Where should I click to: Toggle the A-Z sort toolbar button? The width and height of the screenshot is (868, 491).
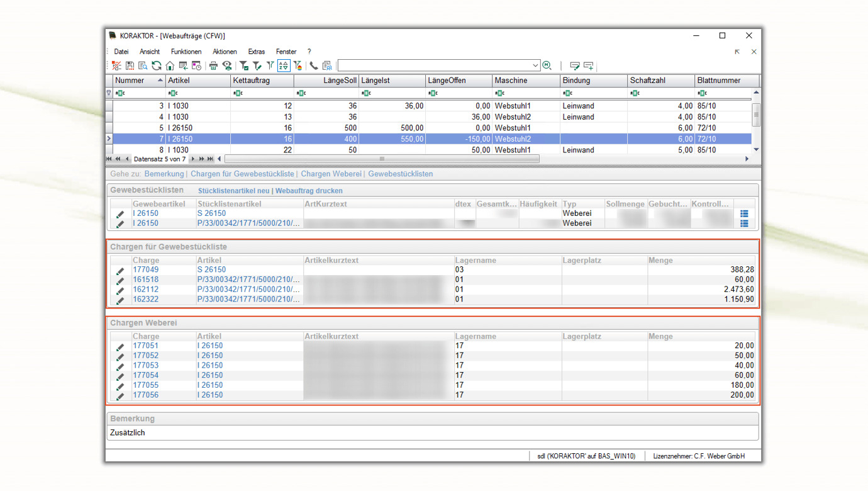[284, 65]
